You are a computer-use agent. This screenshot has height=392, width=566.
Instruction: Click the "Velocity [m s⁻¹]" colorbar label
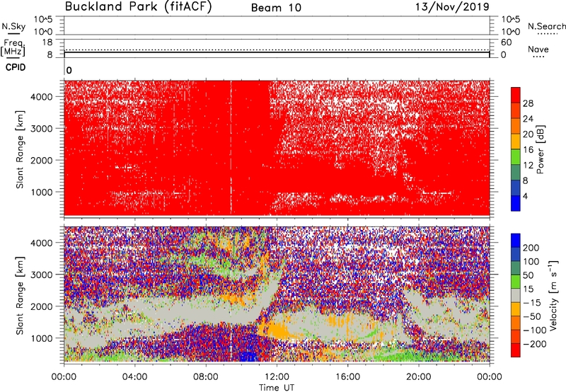click(x=553, y=295)
